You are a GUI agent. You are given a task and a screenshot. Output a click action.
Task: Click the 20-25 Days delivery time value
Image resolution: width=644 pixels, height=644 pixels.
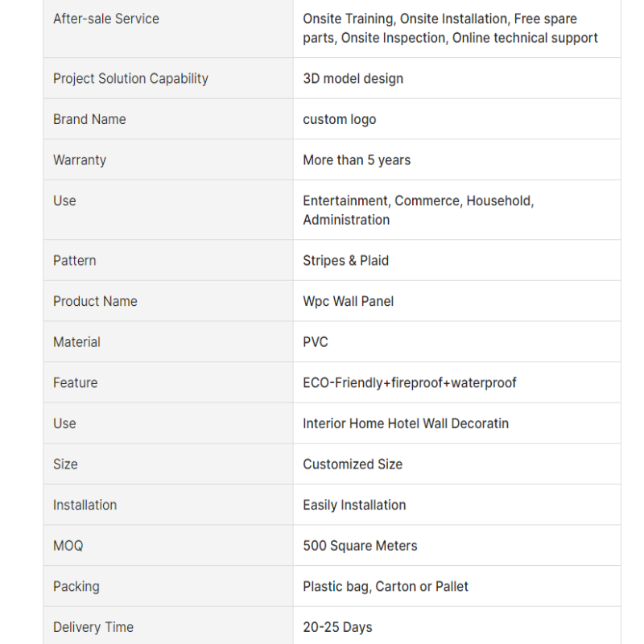click(x=337, y=627)
